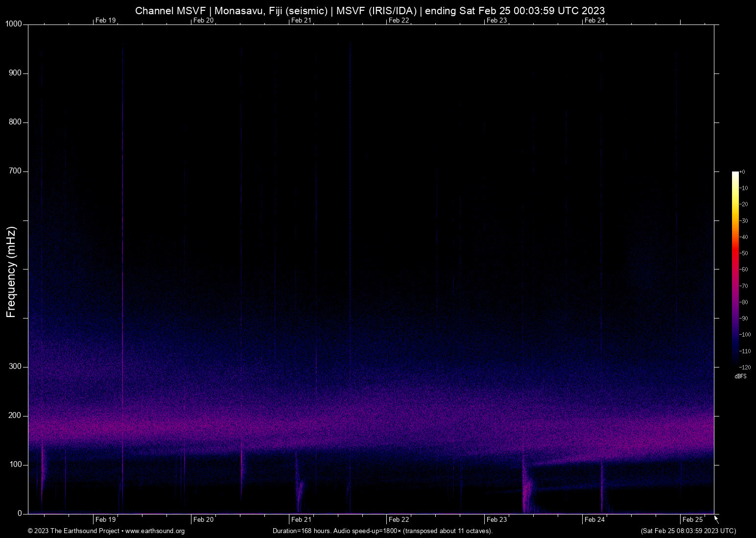Screen dimensions: 756x538
Task: Select the "-80" color scale label
Action: [744, 302]
